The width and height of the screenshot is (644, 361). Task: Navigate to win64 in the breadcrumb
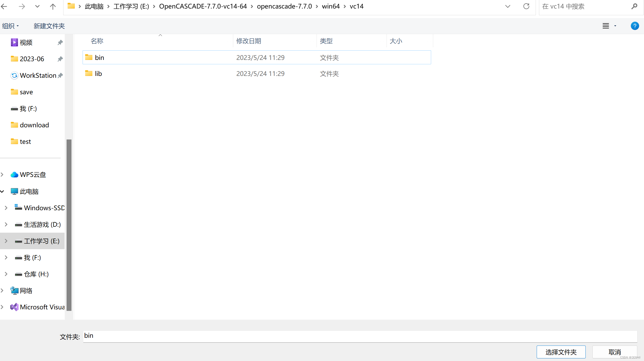coord(331,6)
